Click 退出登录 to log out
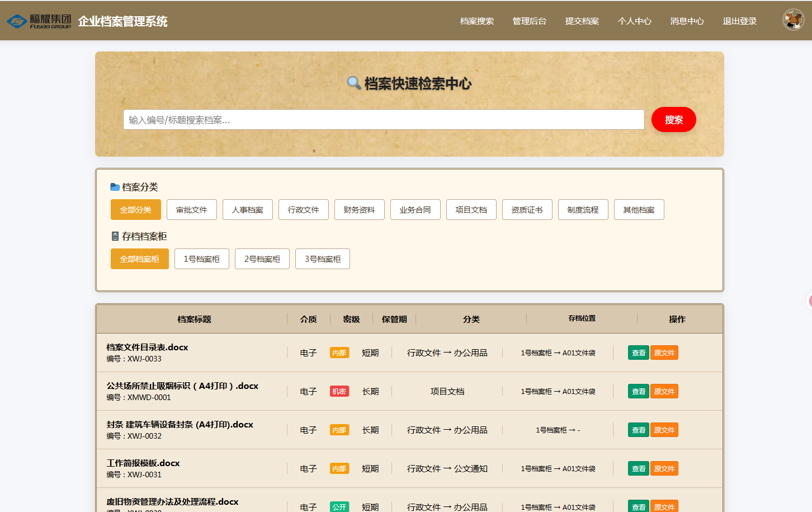Image resolution: width=812 pixels, height=512 pixels. tap(740, 21)
